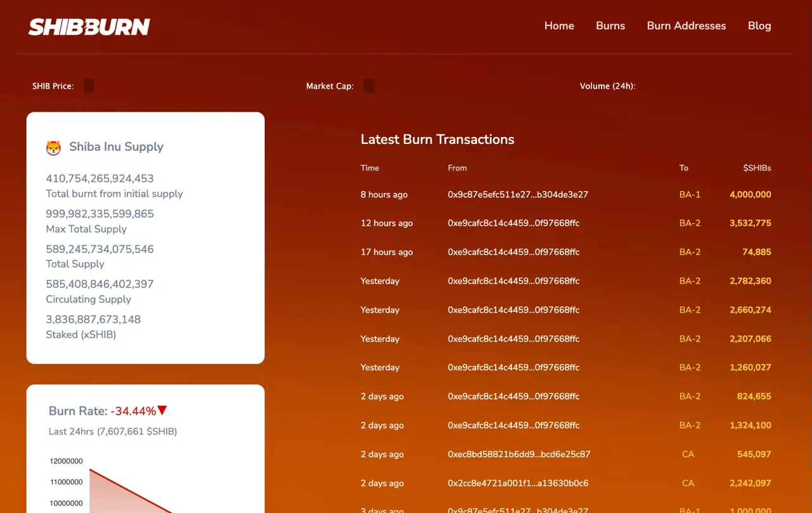Image resolution: width=812 pixels, height=513 pixels.
Task: Open the CA address for 545,097 burn
Action: (688, 454)
